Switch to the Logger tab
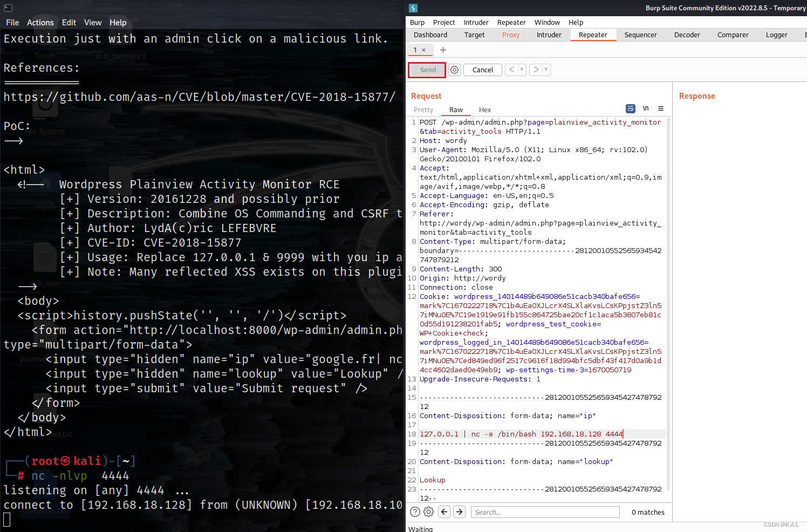The width and height of the screenshot is (807, 532). click(x=777, y=35)
